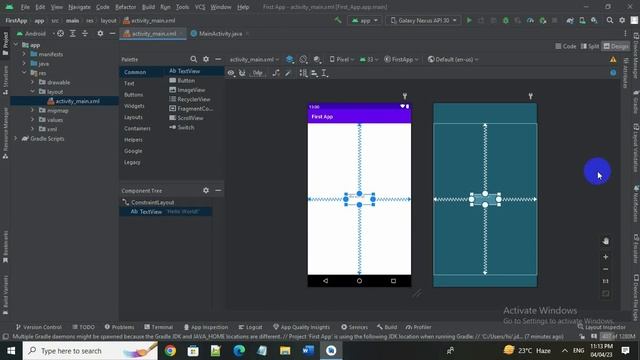Click the Make Project hammer icon

[x=338, y=20]
